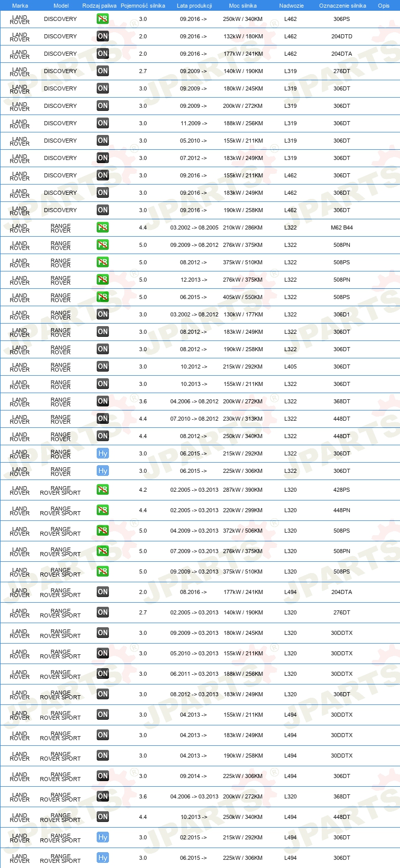The image size is (400, 868).
Task: Click diesel icon in L405 row
Action: (103, 367)
